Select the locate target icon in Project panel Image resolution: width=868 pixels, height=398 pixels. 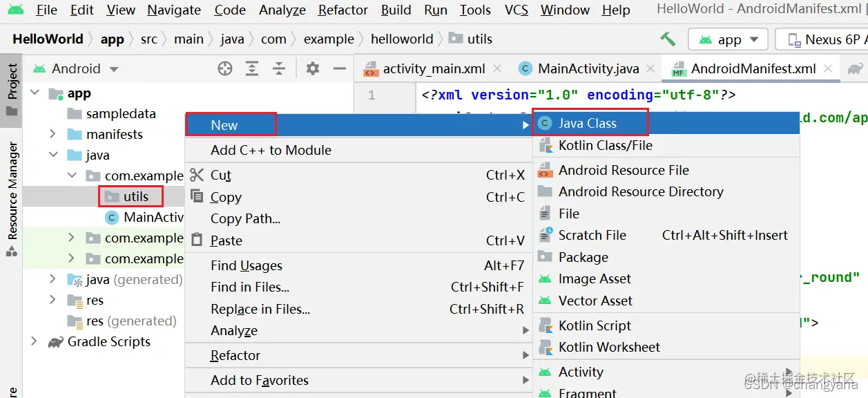click(225, 68)
